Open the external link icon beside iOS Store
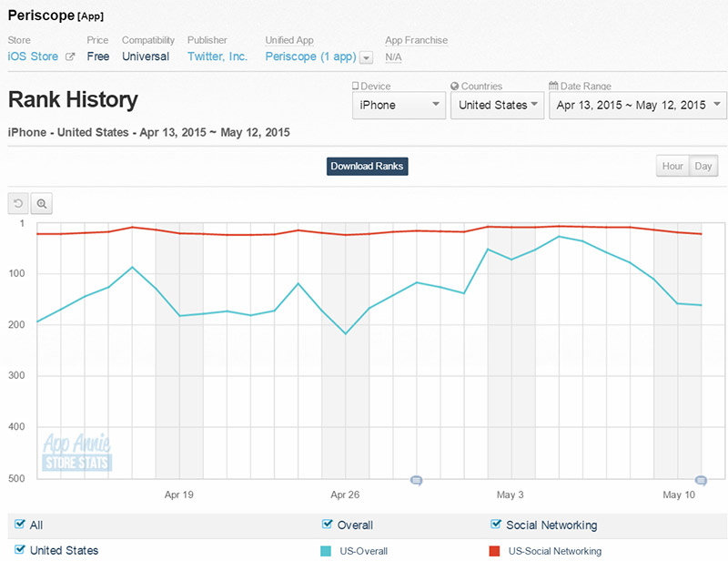This screenshot has width=728, height=561. coord(70,56)
